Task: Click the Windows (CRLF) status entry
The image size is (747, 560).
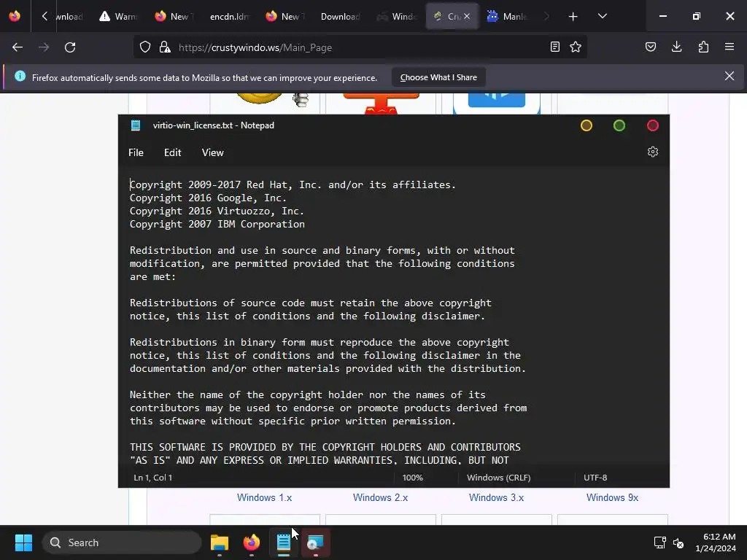Action: 499,478
